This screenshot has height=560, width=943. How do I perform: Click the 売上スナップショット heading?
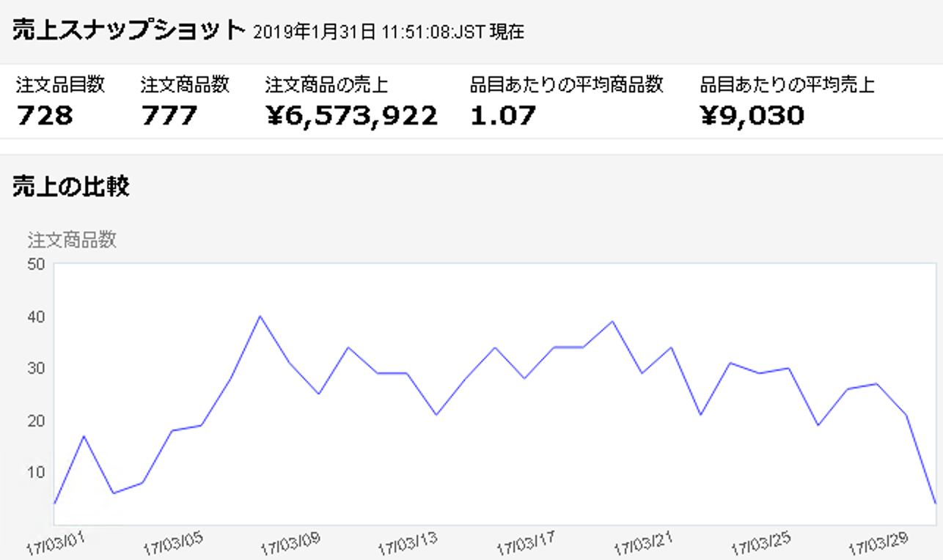click(x=128, y=30)
